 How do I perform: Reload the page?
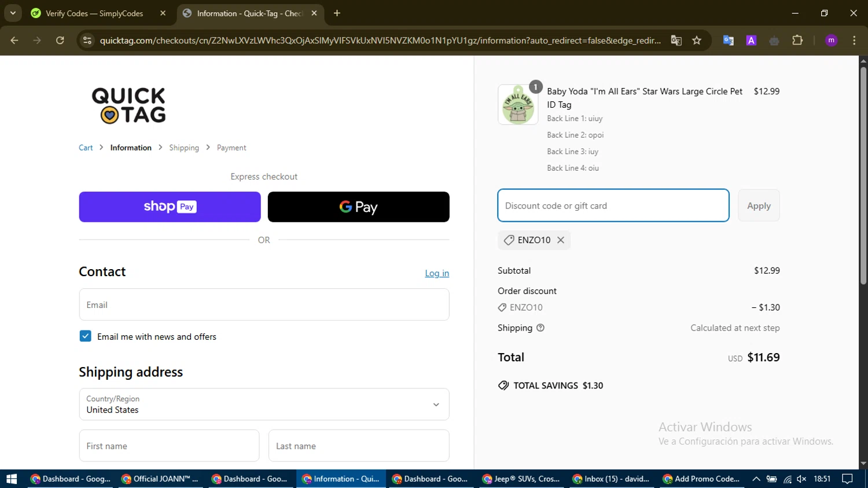[x=60, y=41]
